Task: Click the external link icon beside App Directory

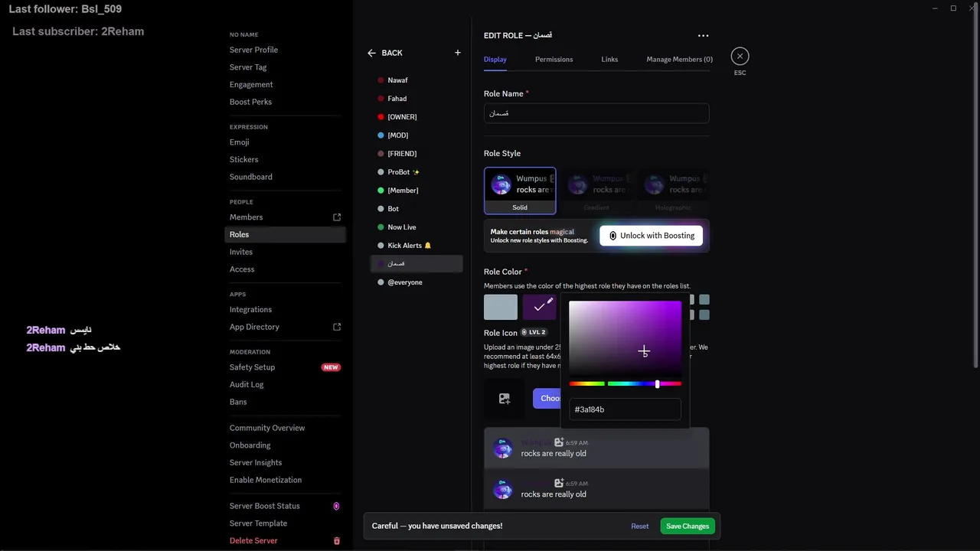Action: pyautogui.click(x=337, y=327)
